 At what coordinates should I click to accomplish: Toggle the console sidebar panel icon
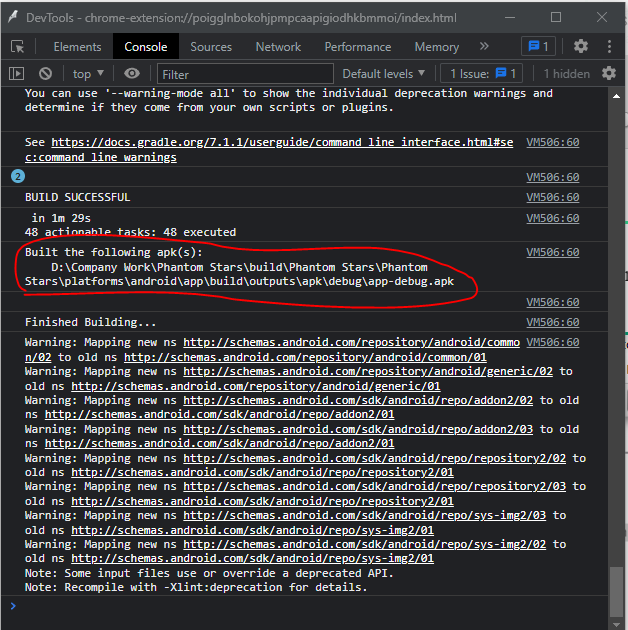(16, 74)
